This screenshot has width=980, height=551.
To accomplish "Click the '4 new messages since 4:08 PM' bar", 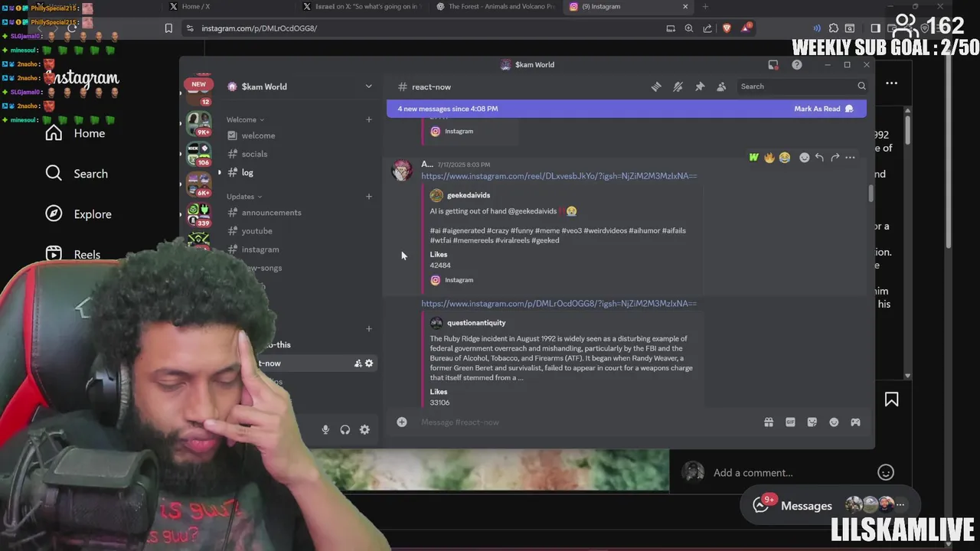I will click(626, 109).
